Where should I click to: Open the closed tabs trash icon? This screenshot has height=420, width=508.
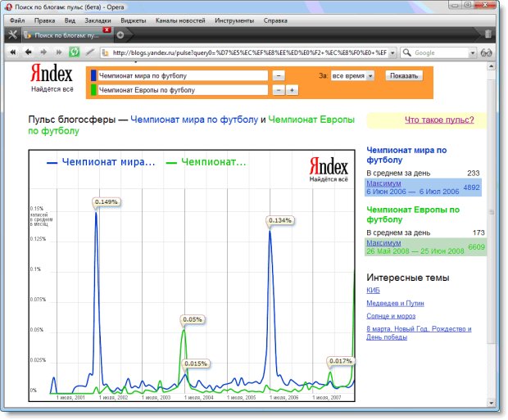(x=488, y=34)
